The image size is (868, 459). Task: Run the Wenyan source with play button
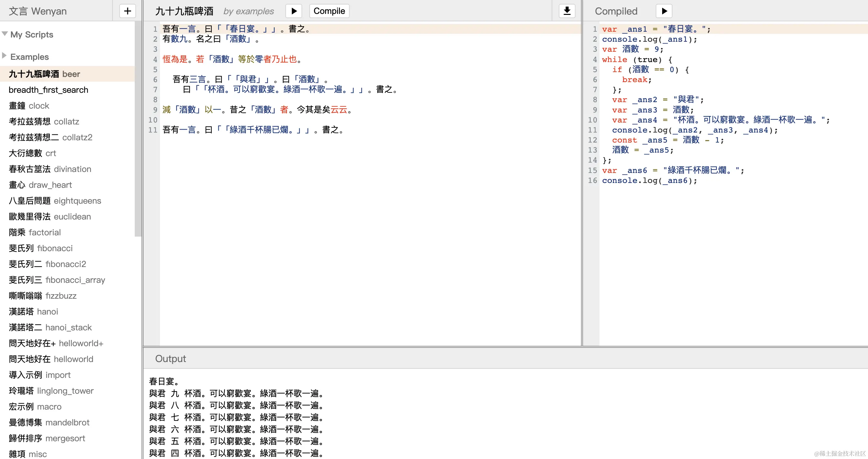[294, 11]
